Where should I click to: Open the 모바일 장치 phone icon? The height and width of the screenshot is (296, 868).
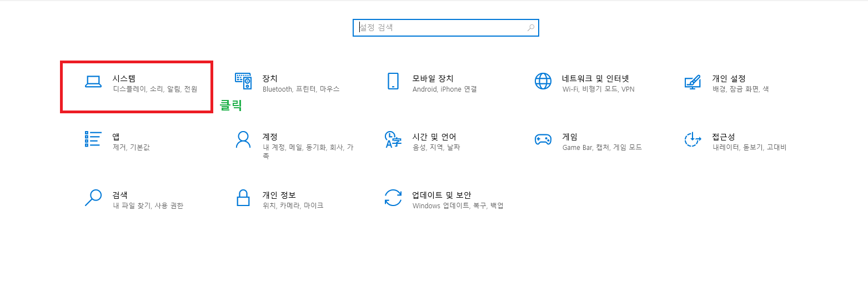tap(393, 81)
